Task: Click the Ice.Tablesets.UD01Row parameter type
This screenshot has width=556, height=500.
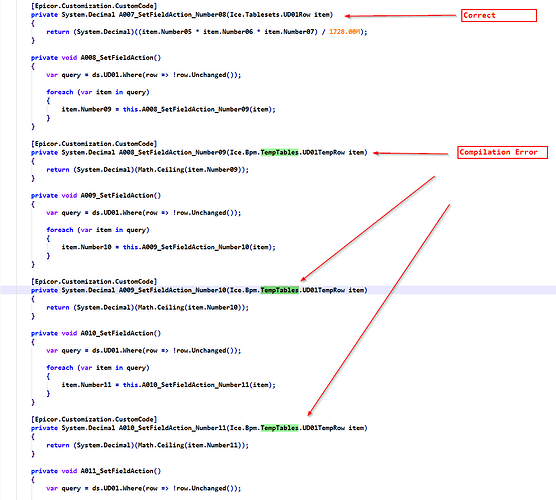Action: pyautogui.click(x=270, y=15)
